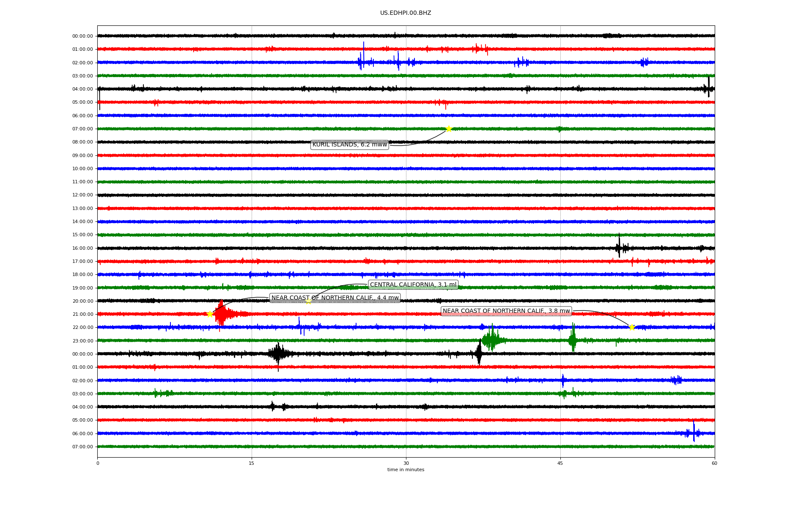Select the KURIL ISLANDS, 6.2 mww label
This screenshot has height=508, width=812.
349,145
